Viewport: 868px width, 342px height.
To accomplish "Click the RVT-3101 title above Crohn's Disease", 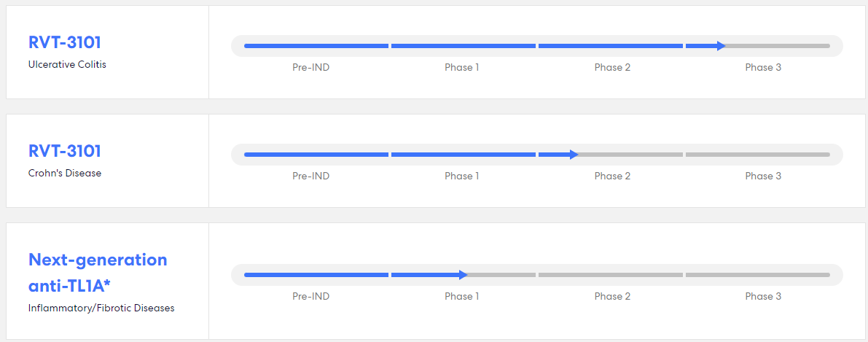I will click(65, 151).
